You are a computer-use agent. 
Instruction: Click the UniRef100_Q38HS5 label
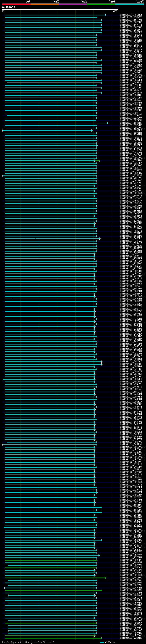pos(131,48)
